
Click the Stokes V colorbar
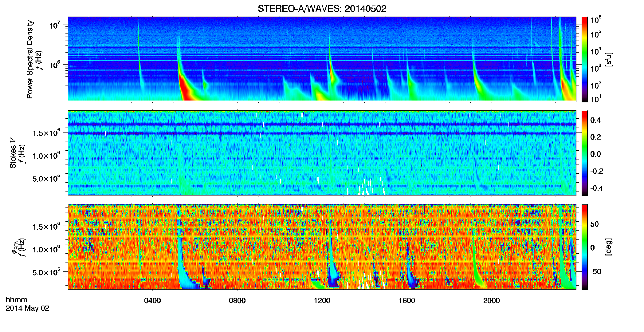click(585, 153)
